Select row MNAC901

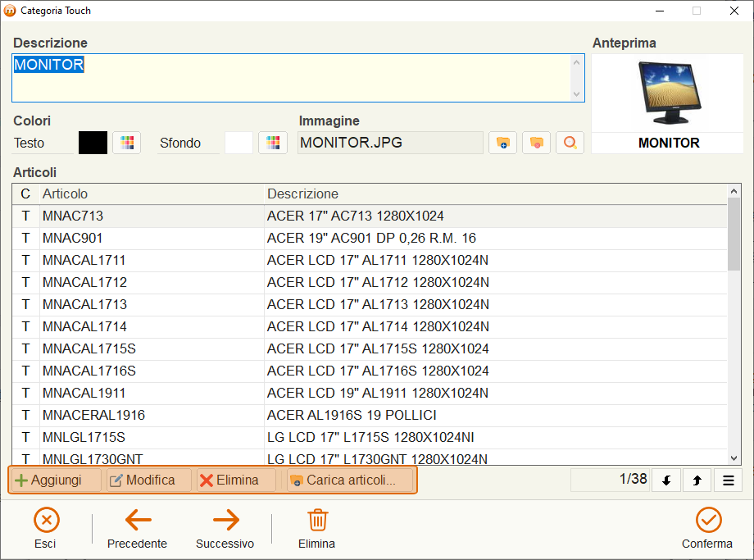click(x=370, y=238)
